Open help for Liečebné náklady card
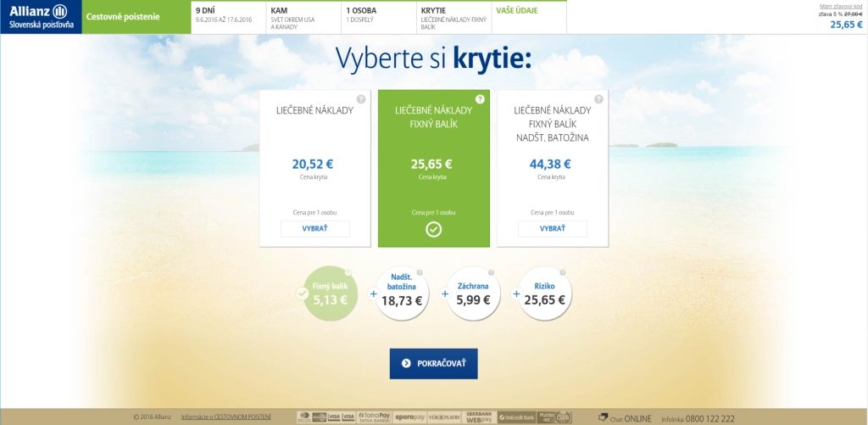Image resolution: width=868 pixels, height=425 pixels. (x=361, y=99)
